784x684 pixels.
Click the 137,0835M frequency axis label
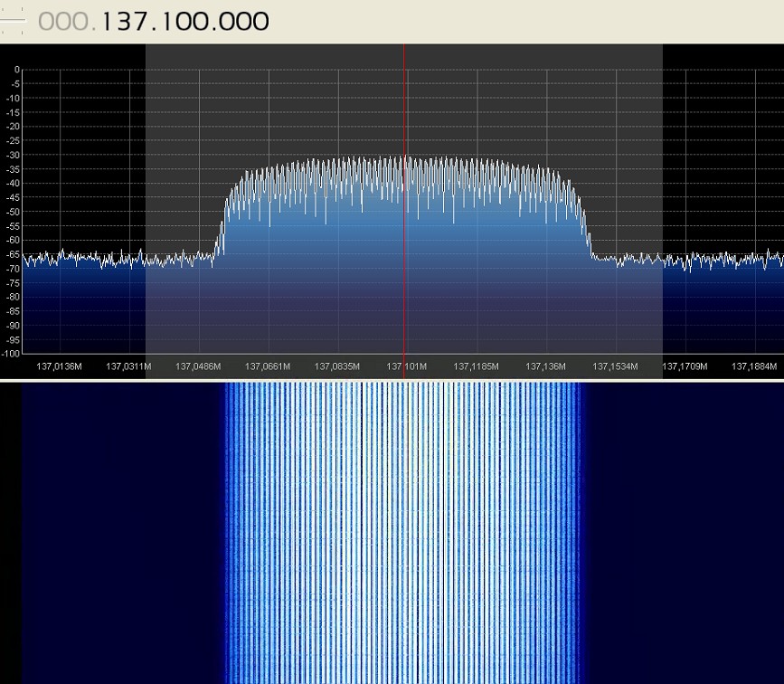point(337,366)
